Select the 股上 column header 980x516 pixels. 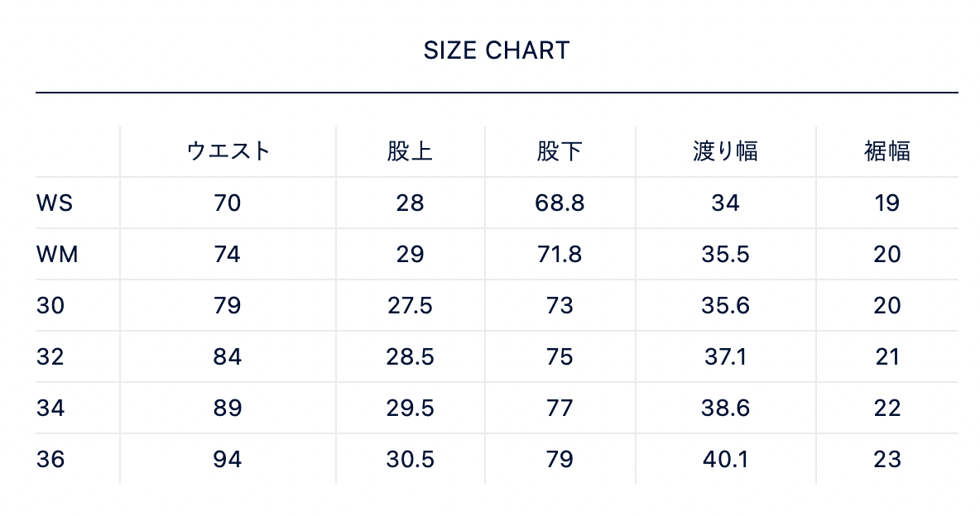coord(410,151)
